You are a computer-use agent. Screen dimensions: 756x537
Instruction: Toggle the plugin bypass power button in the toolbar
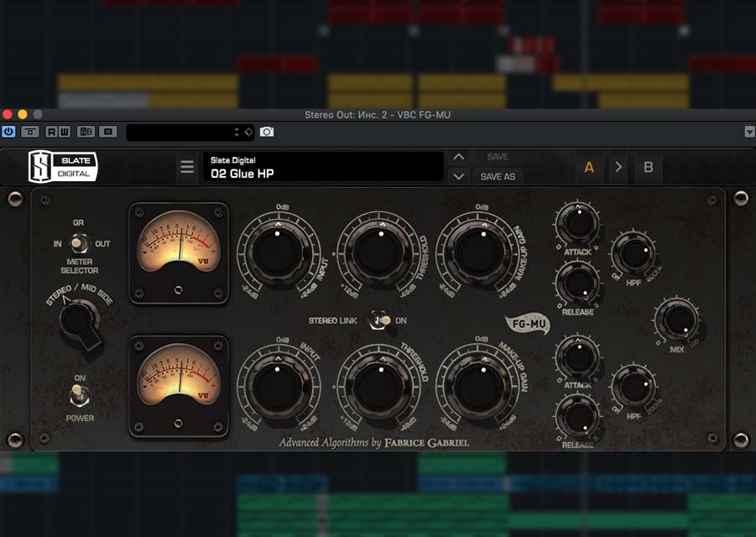(x=8, y=132)
